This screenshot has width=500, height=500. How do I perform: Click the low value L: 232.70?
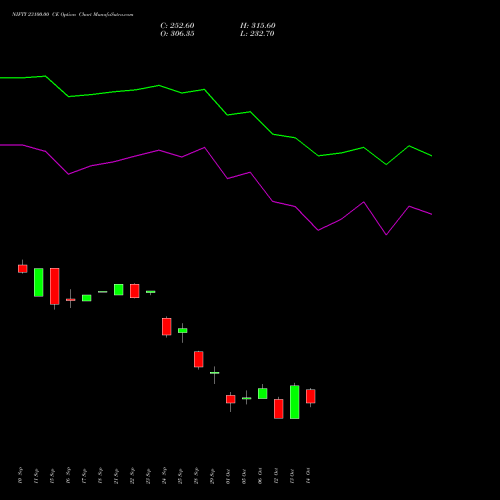pyautogui.click(x=257, y=34)
